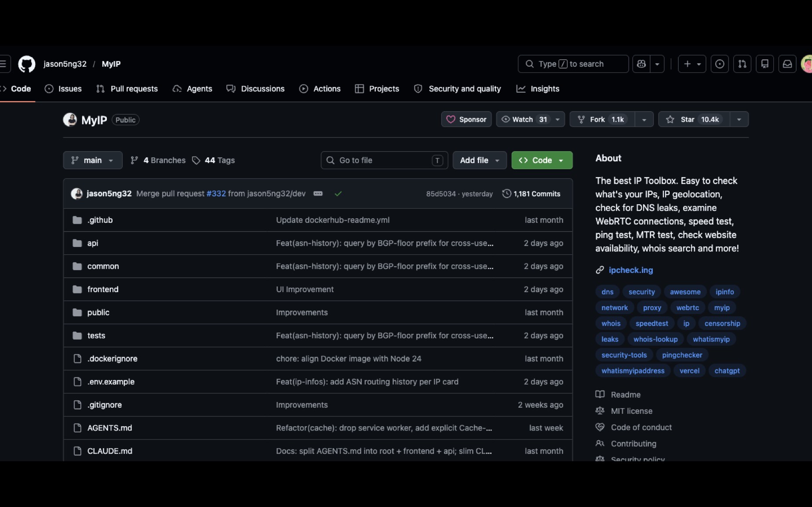Click the tag icon next to 44 Tags
The width and height of the screenshot is (812, 507).
[x=196, y=160]
